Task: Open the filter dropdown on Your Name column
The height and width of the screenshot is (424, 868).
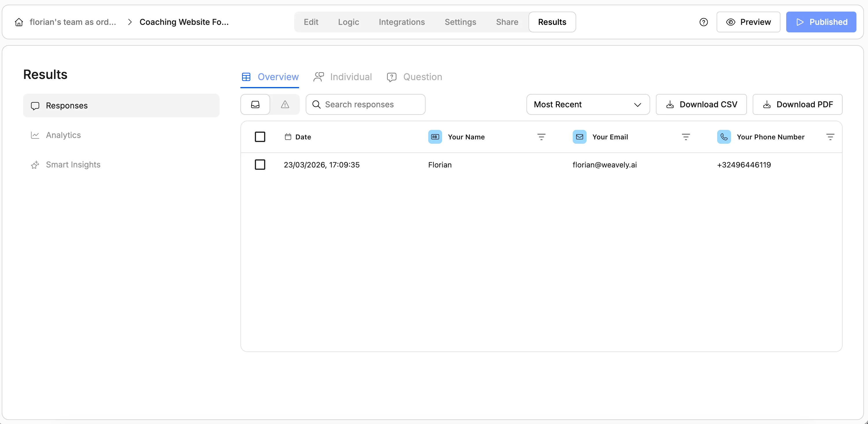Action: [541, 137]
